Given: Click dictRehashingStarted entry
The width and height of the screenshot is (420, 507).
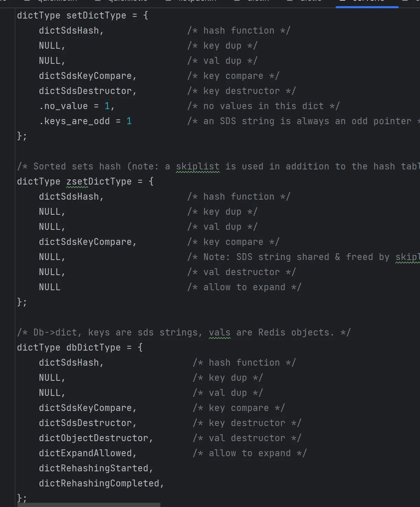Looking at the screenshot, I should (x=93, y=468).
